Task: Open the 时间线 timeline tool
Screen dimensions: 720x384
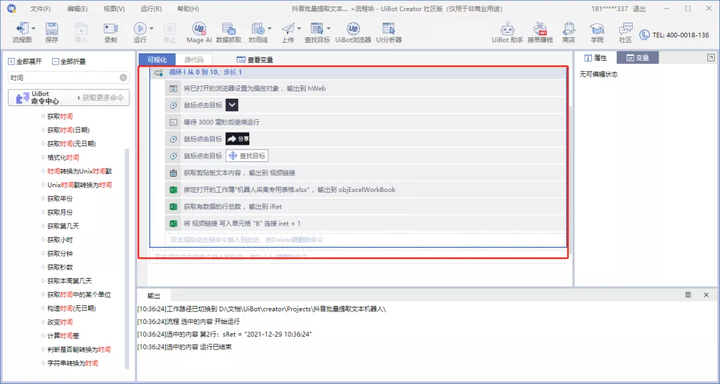Action: coord(258,32)
